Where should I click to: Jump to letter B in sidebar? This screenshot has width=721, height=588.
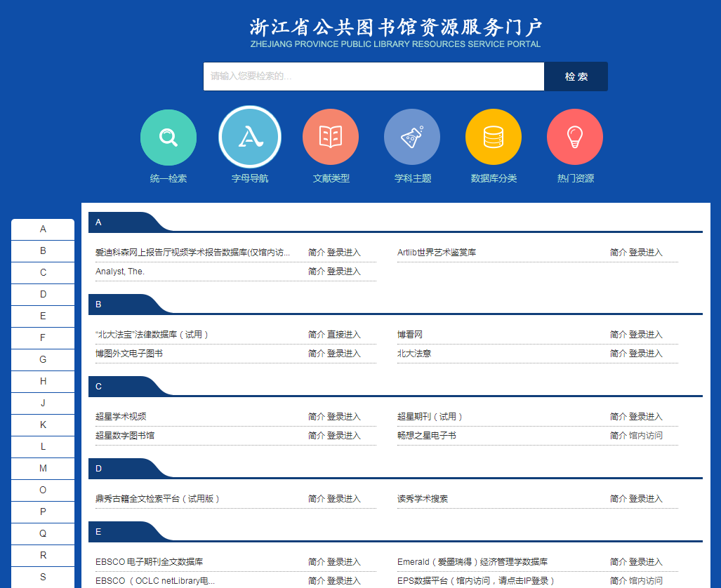point(43,250)
